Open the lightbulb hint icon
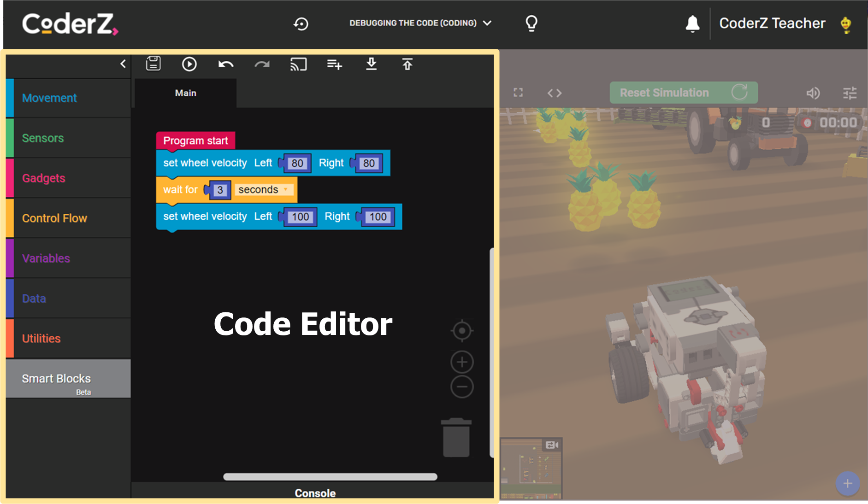868x504 pixels. pos(531,23)
